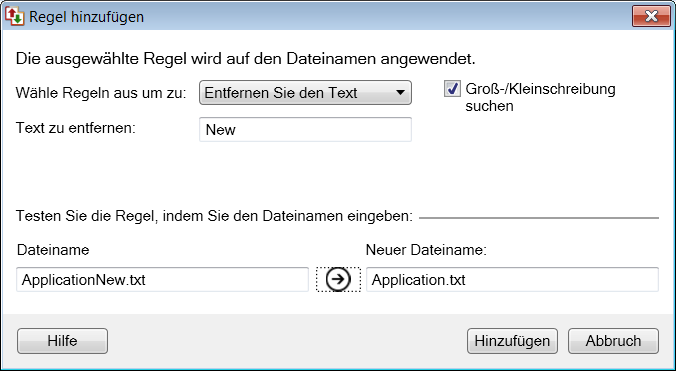Image resolution: width=676 pixels, height=371 pixels.
Task: Click the black dropdown arrow of rule selector
Action: (x=400, y=93)
